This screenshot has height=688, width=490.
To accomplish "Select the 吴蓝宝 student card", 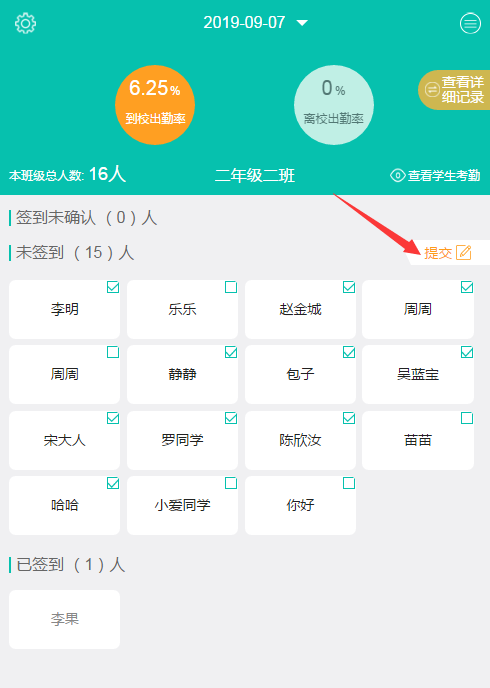I will point(418,374).
